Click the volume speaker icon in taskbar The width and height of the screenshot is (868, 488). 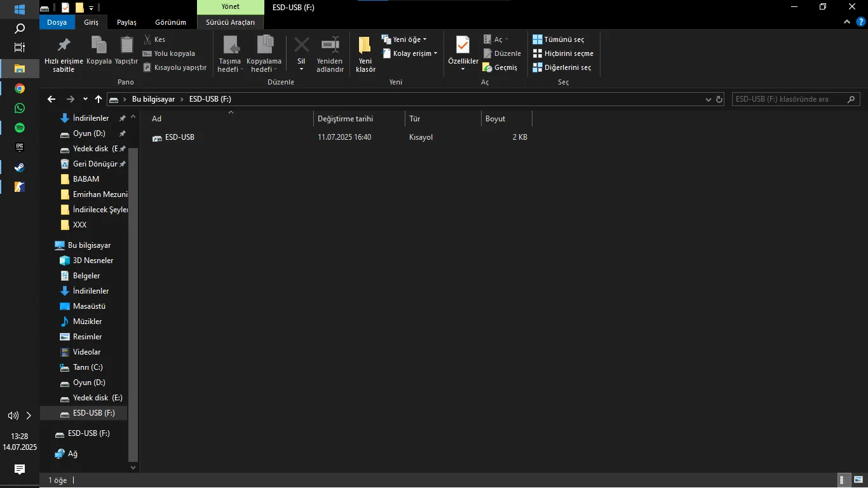(13, 416)
